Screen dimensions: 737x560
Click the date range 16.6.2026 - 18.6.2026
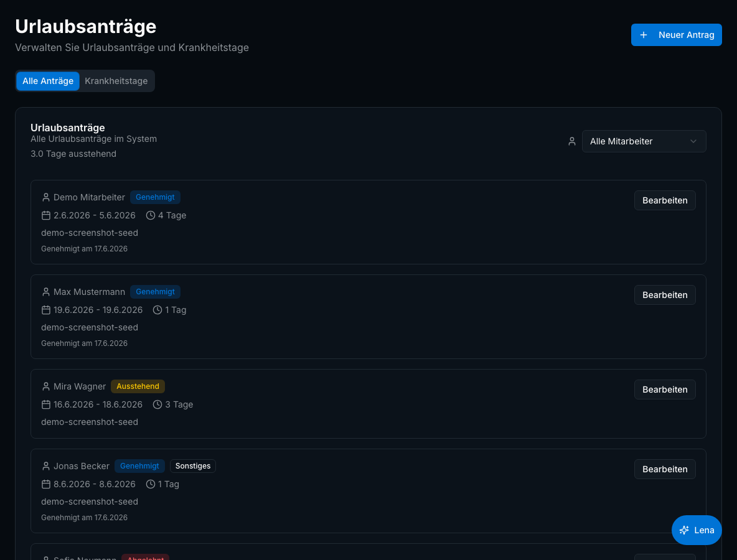[x=98, y=404]
